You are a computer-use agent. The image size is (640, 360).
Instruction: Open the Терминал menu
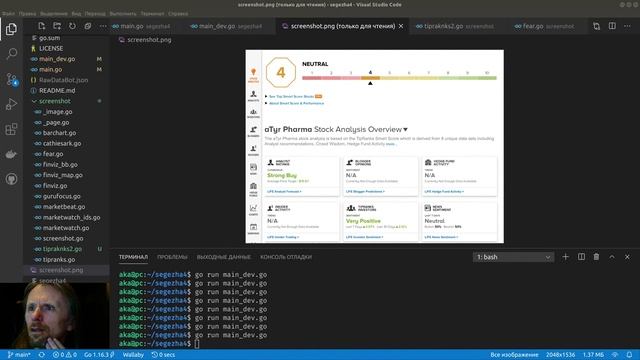point(152,13)
